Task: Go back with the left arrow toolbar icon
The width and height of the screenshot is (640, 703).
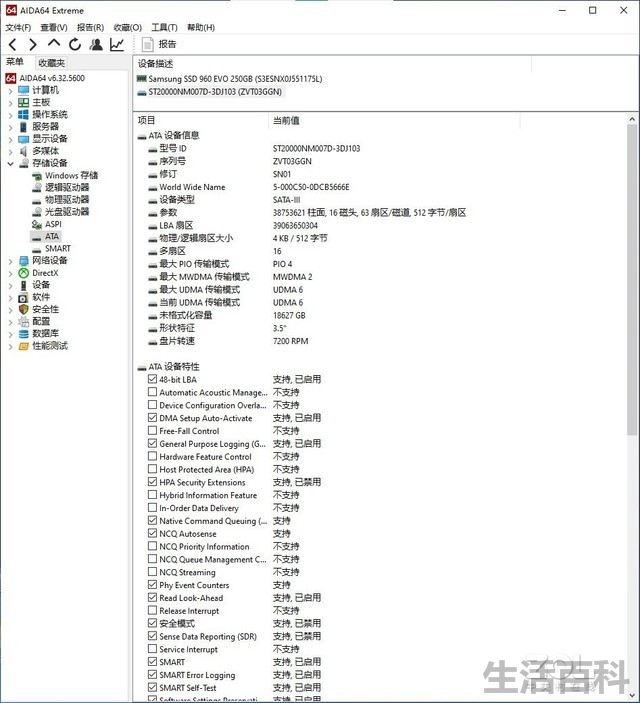Action: point(13,44)
